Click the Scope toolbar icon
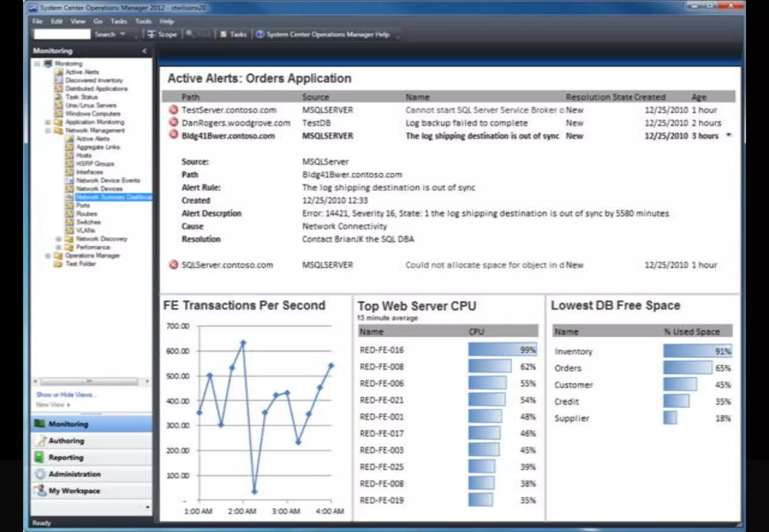 151,35
